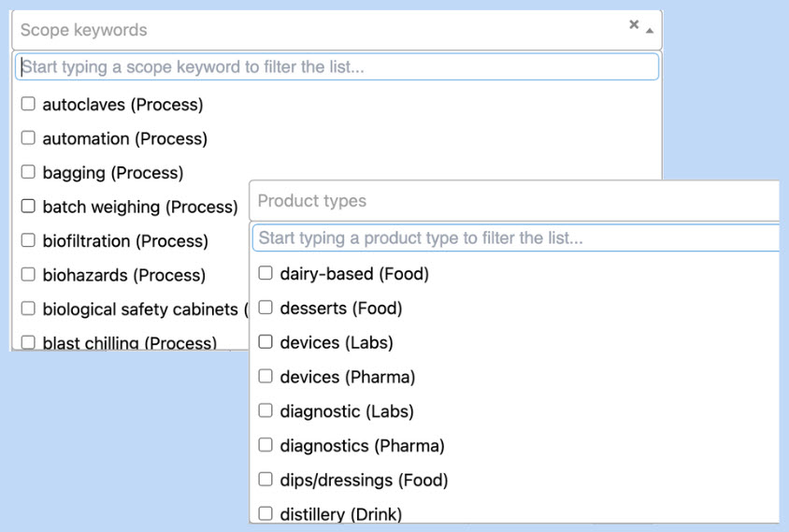This screenshot has width=789, height=532.
Task: Check autoclaves (Process) checkbox
Action: 28,104
